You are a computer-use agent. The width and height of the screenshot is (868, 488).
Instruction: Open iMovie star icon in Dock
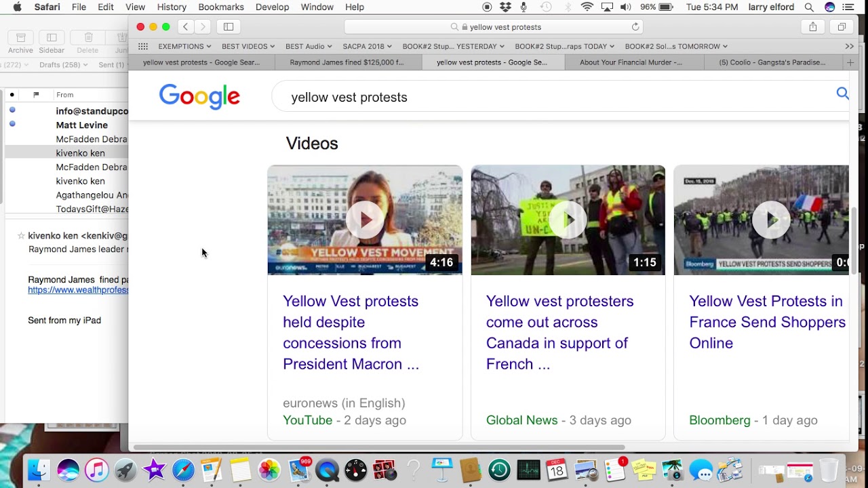coord(154,470)
